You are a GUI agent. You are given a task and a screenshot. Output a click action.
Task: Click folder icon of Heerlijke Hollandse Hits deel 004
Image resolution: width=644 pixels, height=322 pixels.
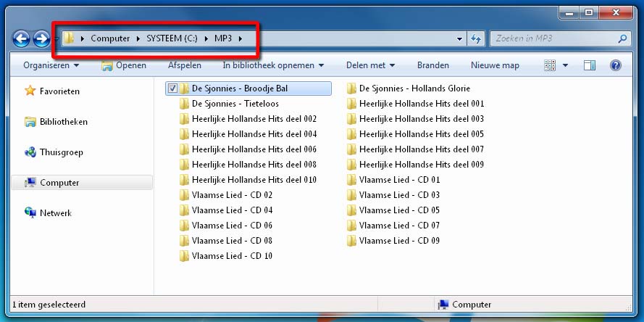point(184,134)
